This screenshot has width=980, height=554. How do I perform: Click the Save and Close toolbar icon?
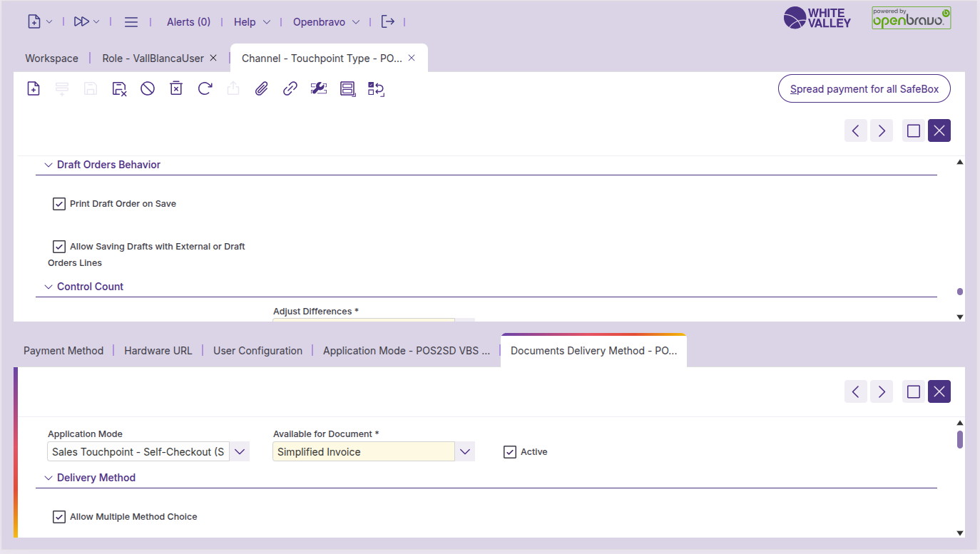point(119,88)
